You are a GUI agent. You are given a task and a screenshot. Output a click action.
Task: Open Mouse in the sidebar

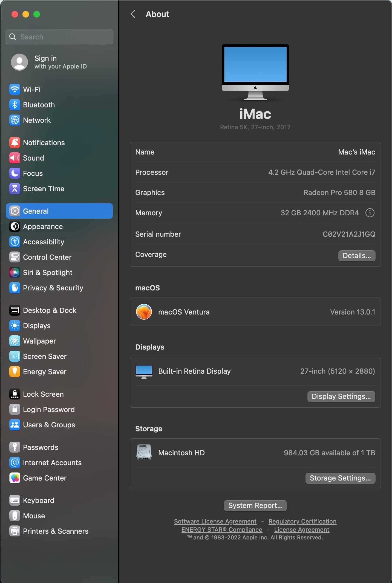[x=59, y=516]
